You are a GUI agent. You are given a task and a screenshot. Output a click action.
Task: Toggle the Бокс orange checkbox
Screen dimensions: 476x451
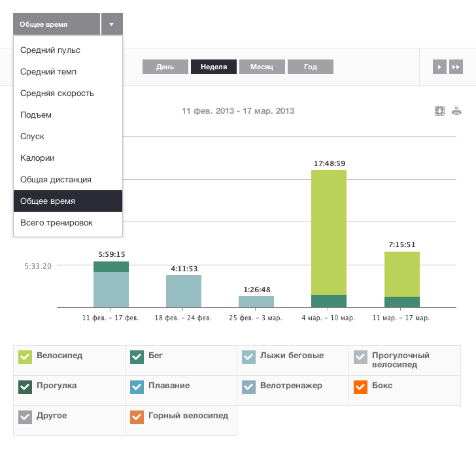360,387
